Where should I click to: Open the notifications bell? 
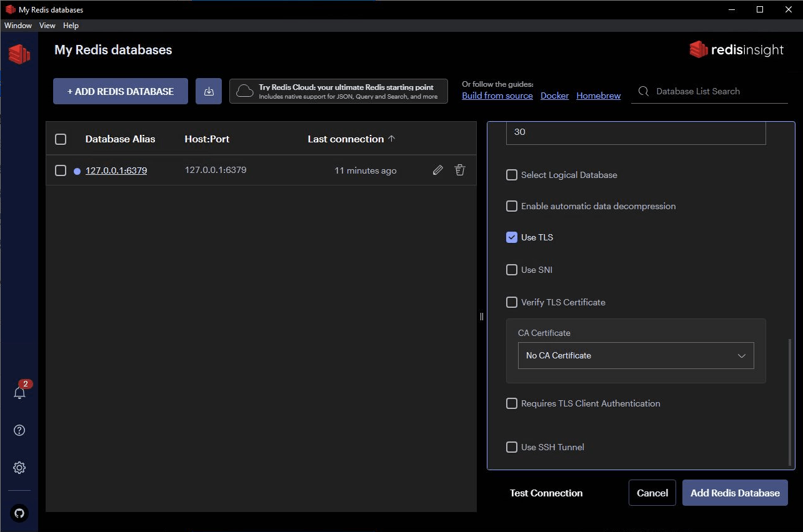[19, 393]
